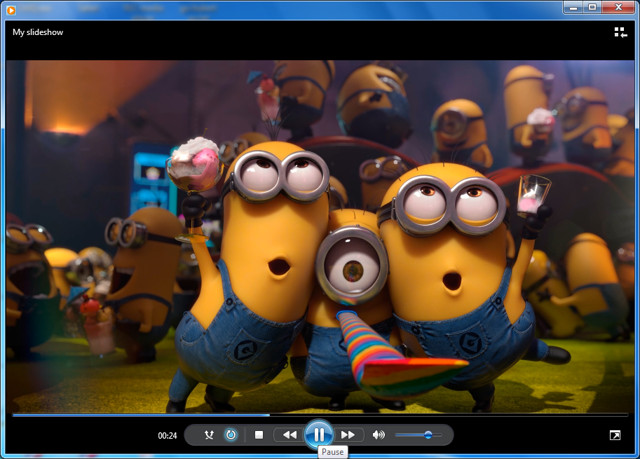Click the Next fast-forward button
The width and height of the screenshot is (640, 459).
348,435
